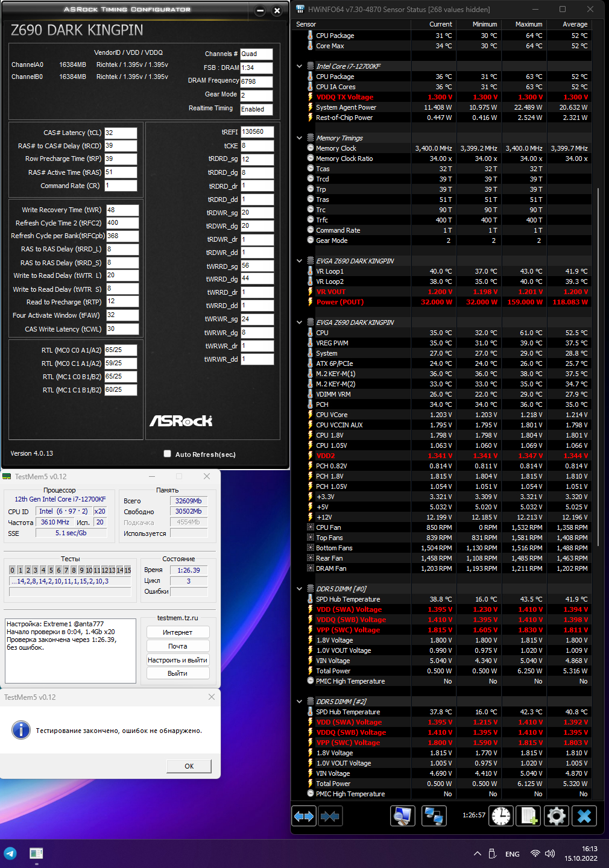
Task: Collapse the EVGA group containing VREG PWM
Action: pos(300,322)
